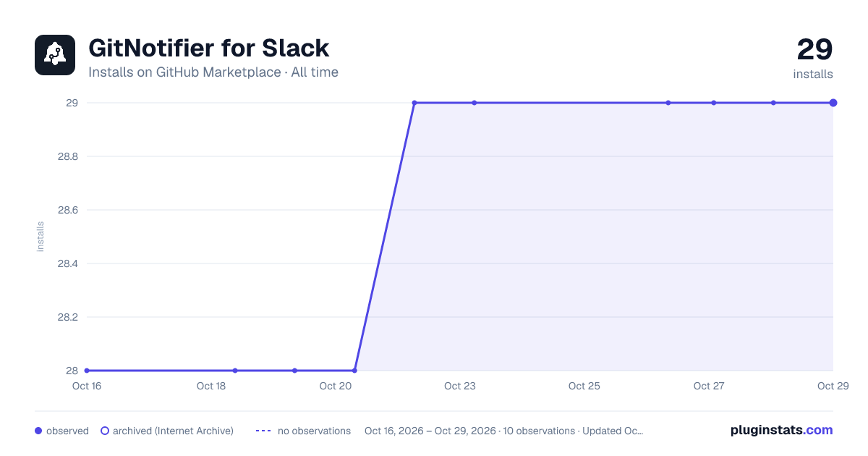
Task: Click the 'observed' legend text
Action: coord(67,431)
